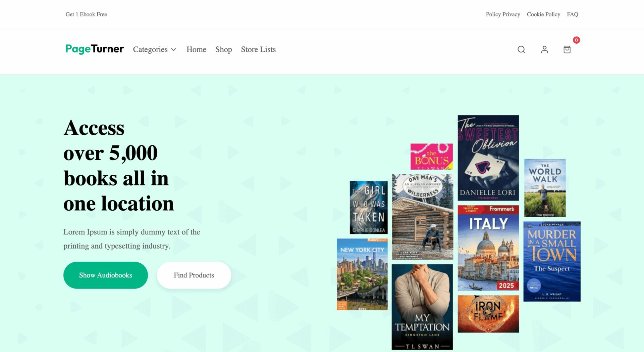Select the New York City guide cover
Image resolution: width=644 pixels, height=352 pixels.
(x=362, y=274)
